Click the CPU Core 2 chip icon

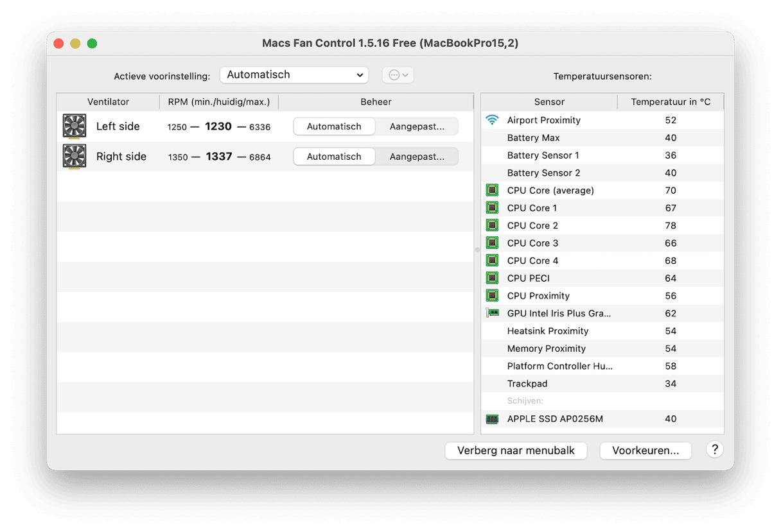tap(492, 225)
